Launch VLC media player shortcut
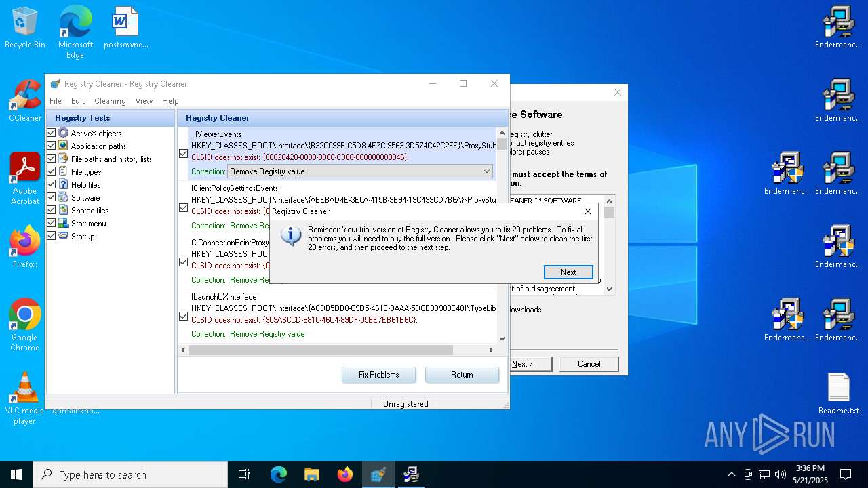This screenshot has width=868, height=488. [24, 399]
